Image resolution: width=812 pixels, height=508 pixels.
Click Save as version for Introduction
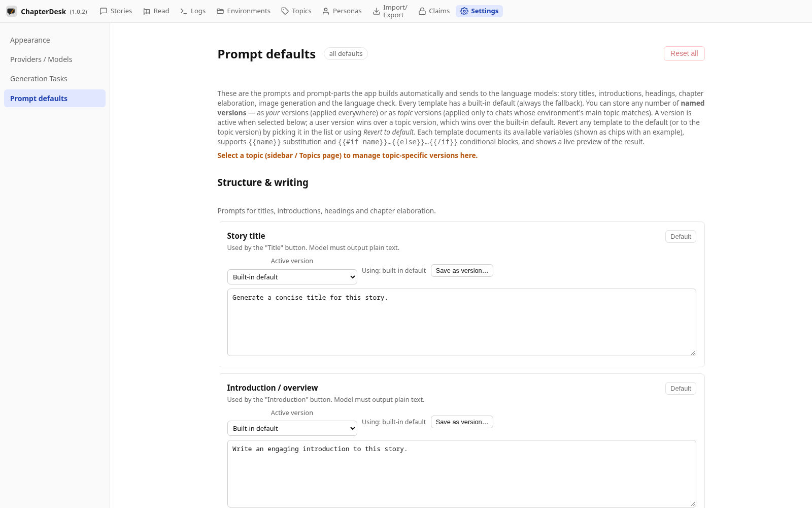tap(462, 422)
